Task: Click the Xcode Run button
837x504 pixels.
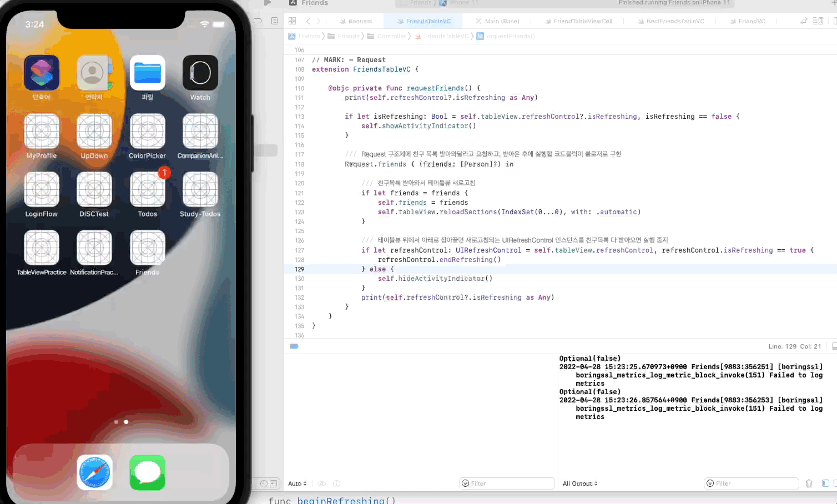Action: 268,3
